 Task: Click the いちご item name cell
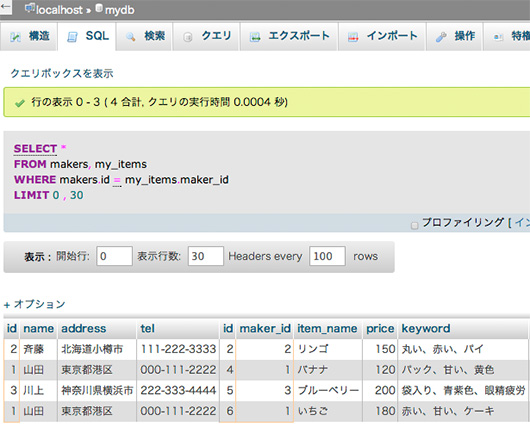pos(328,411)
